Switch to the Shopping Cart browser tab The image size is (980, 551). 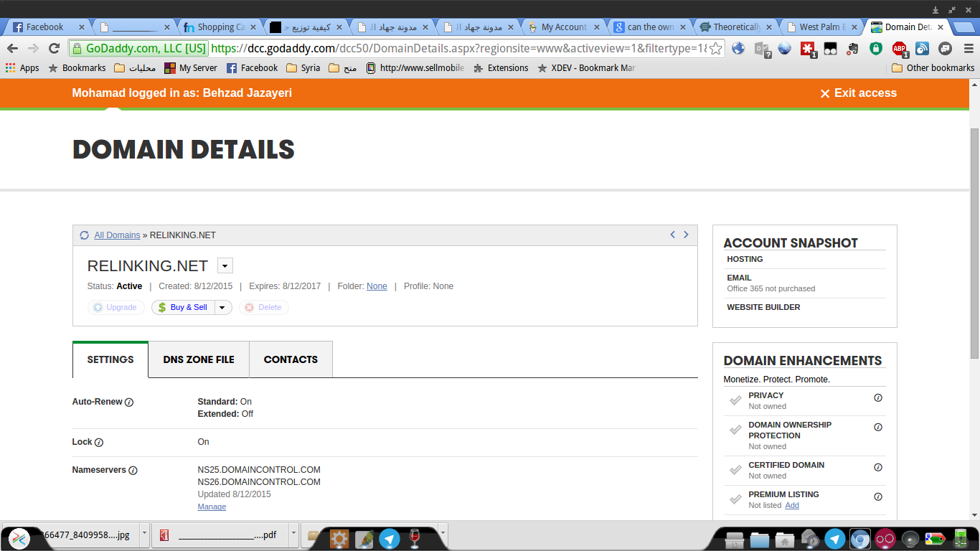coord(220,27)
